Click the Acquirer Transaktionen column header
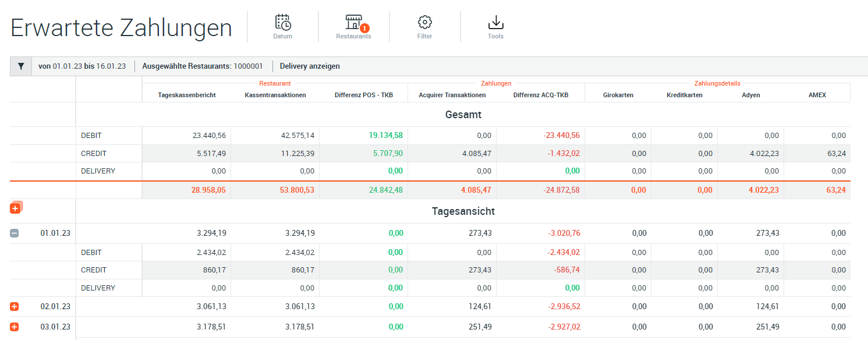868x340 pixels. (452, 95)
